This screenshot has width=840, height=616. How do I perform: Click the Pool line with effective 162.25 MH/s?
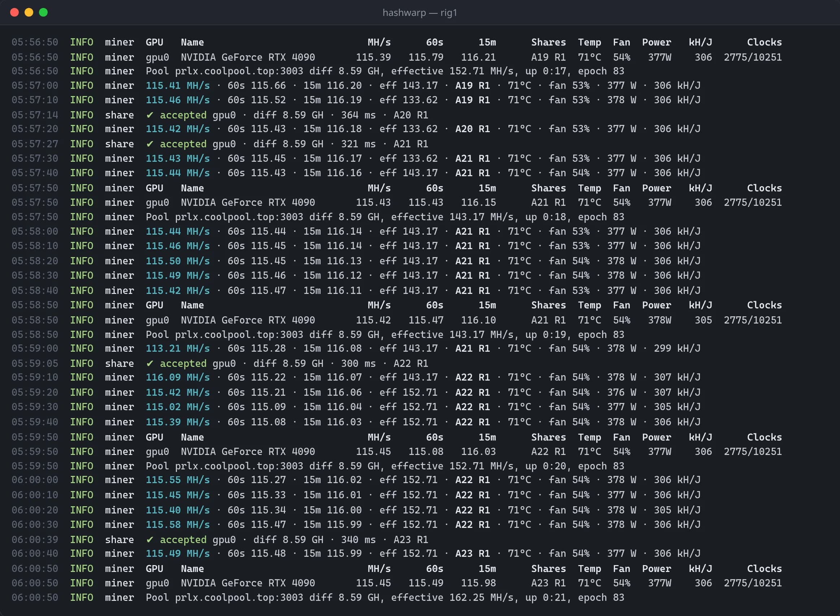tap(318, 597)
